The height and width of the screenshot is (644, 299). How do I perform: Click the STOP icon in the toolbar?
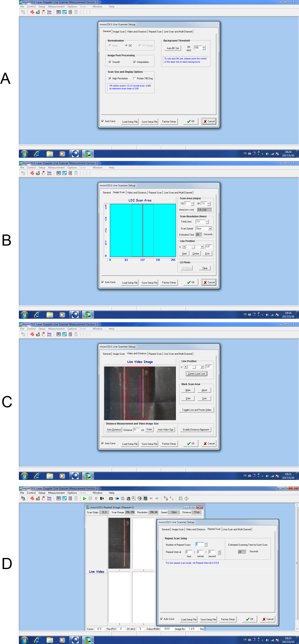pyautogui.click(x=90, y=498)
